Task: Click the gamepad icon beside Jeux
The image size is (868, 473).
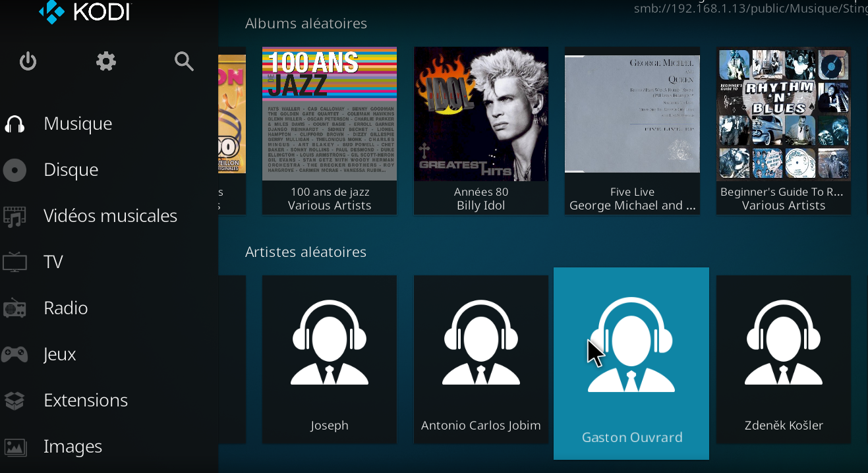Action: [x=14, y=354]
